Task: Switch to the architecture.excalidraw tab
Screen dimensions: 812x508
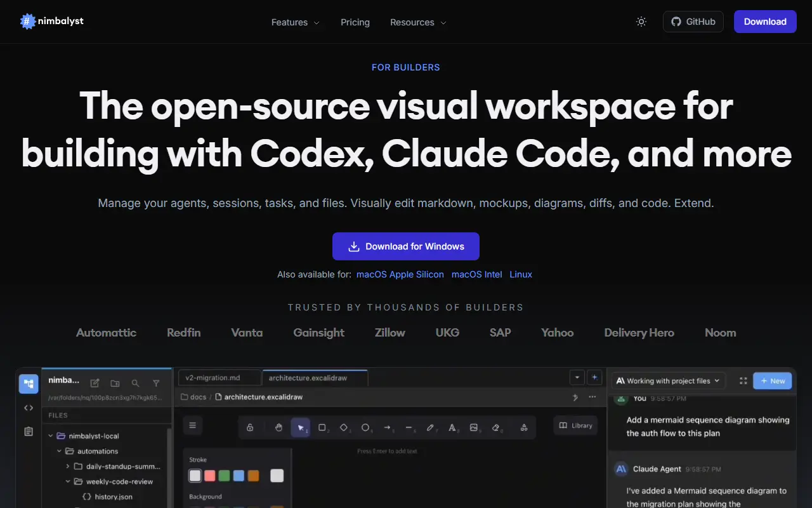Action: [315, 377]
